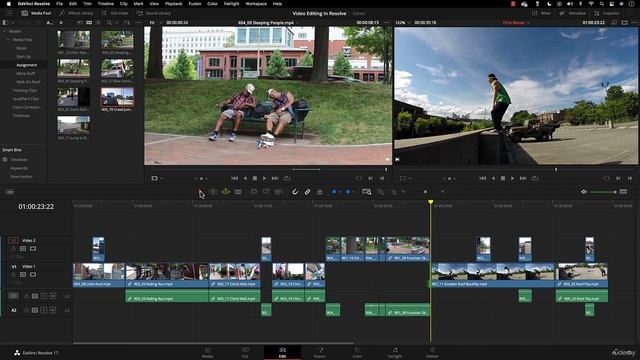Show the Mixer panel
The height and width of the screenshot is (360, 640).
pyautogui.click(x=541, y=13)
